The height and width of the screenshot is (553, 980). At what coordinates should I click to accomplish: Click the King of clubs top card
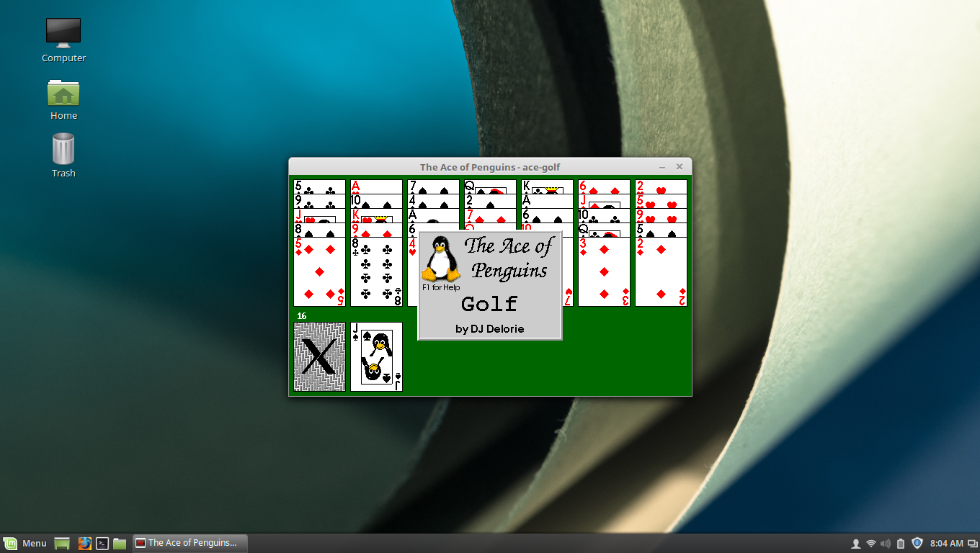coord(547,186)
